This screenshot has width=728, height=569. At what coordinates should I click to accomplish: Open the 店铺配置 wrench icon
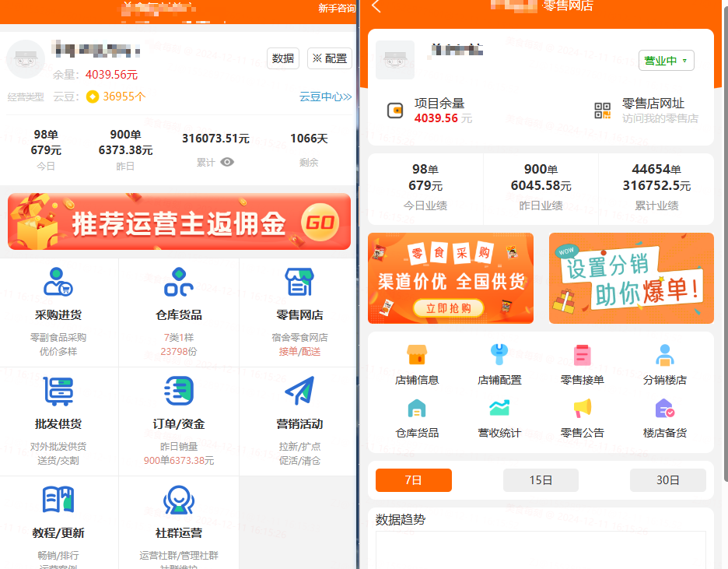tap(499, 355)
